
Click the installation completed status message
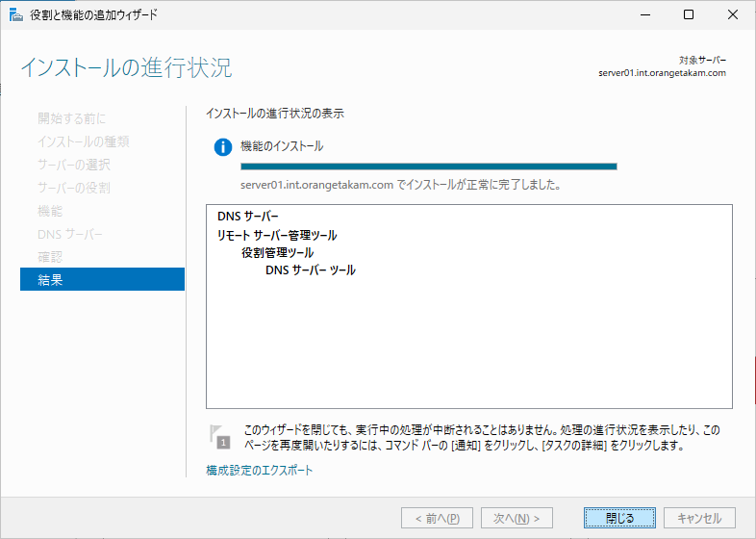click(x=401, y=185)
